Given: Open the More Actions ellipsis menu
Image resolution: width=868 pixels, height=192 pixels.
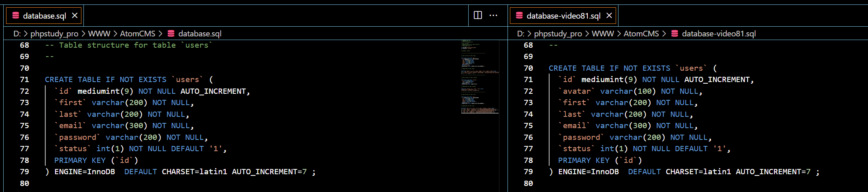Looking at the screenshot, I should coord(493,15).
